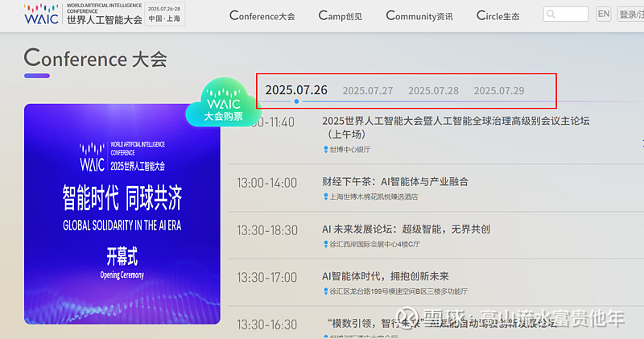The height and width of the screenshot is (339, 644).
Task: Select the 2025.07.26 date tab
Action: (x=296, y=90)
